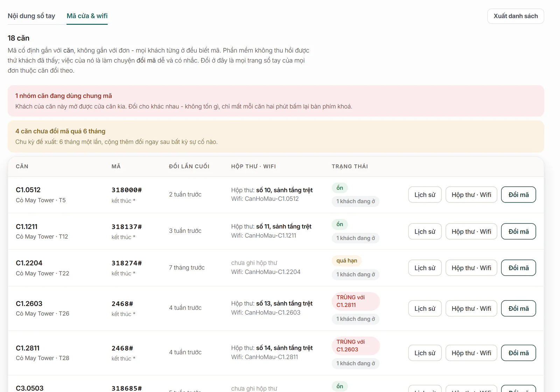Screen dimensions: 560x392
Task: Click the TRẠNG THÁI column header
Action: (x=350, y=166)
